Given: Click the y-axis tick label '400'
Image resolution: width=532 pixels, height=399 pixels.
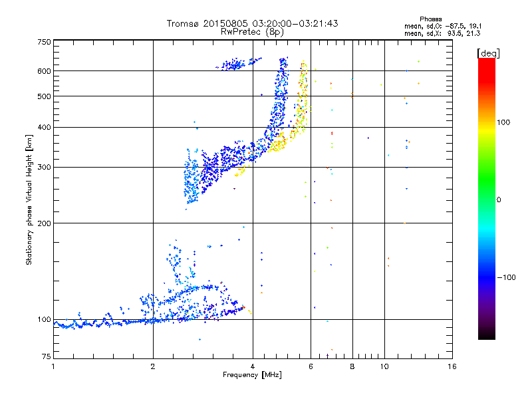Looking at the screenshot, I should pos(44,127).
